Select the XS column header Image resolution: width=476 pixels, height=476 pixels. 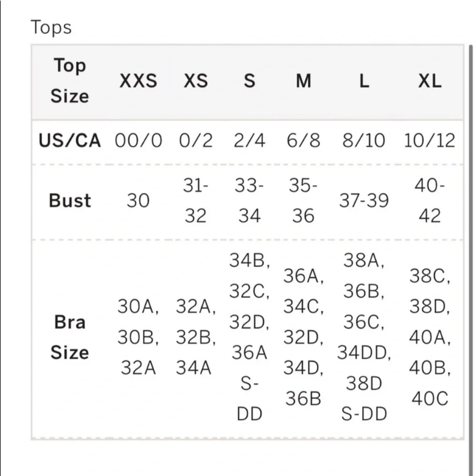point(196,81)
